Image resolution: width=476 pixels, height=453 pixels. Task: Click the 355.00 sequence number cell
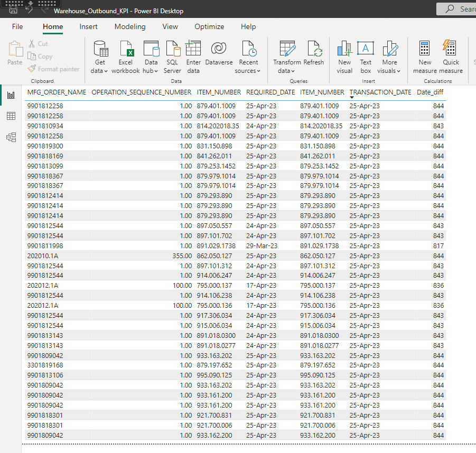click(182, 256)
